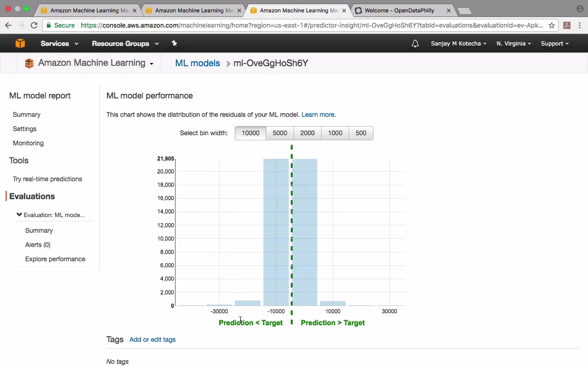
Task: Open the Services dropdown menu
Action: point(59,44)
